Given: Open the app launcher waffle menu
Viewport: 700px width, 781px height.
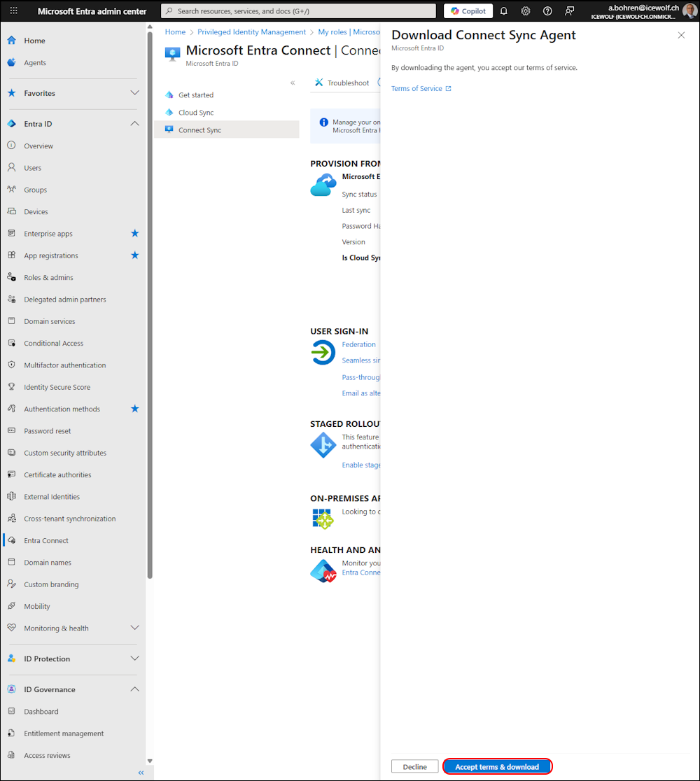Looking at the screenshot, I should (13, 10).
